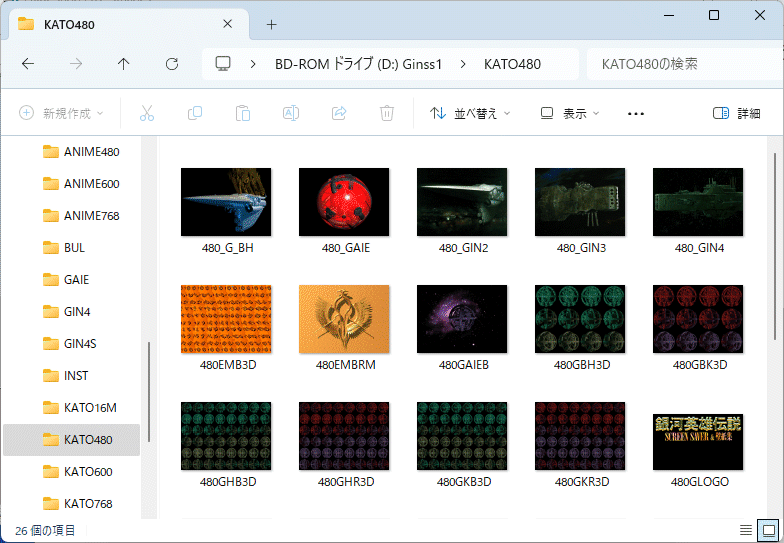Select the 480_GIN2 thumbnail

[x=462, y=202]
